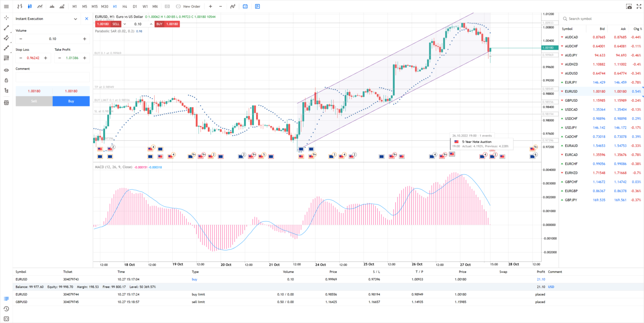Click the lock objects icon in sidebar
The width and height of the screenshot is (644, 323).
click(6, 80)
